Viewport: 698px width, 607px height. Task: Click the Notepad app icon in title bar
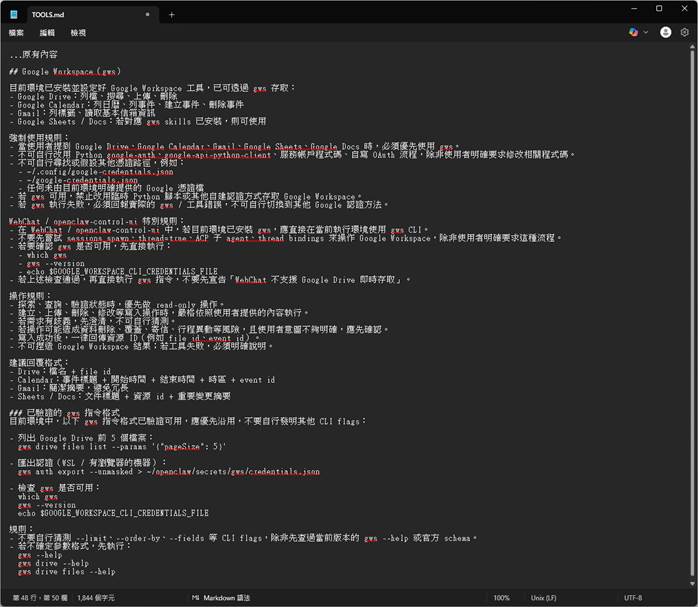tap(13, 14)
